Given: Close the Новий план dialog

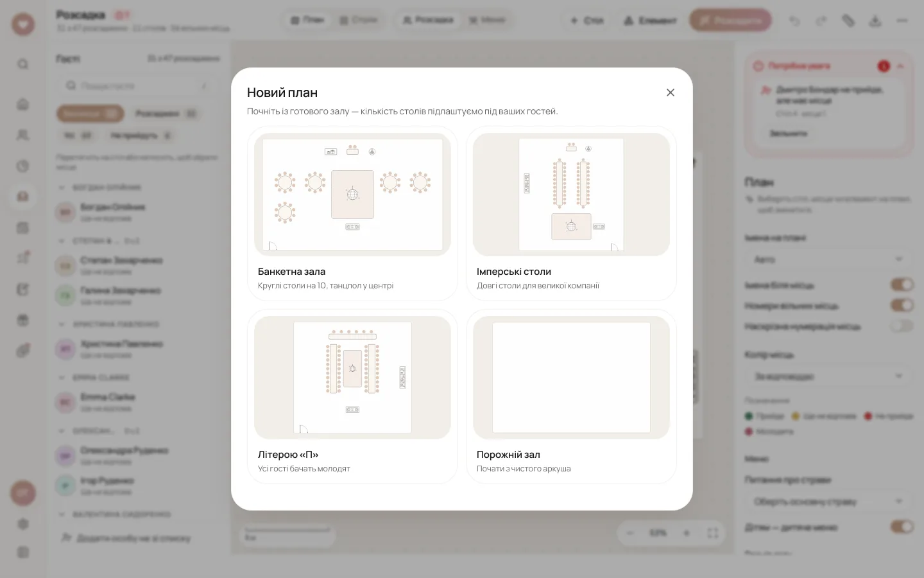Looking at the screenshot, I should [671, 92].
